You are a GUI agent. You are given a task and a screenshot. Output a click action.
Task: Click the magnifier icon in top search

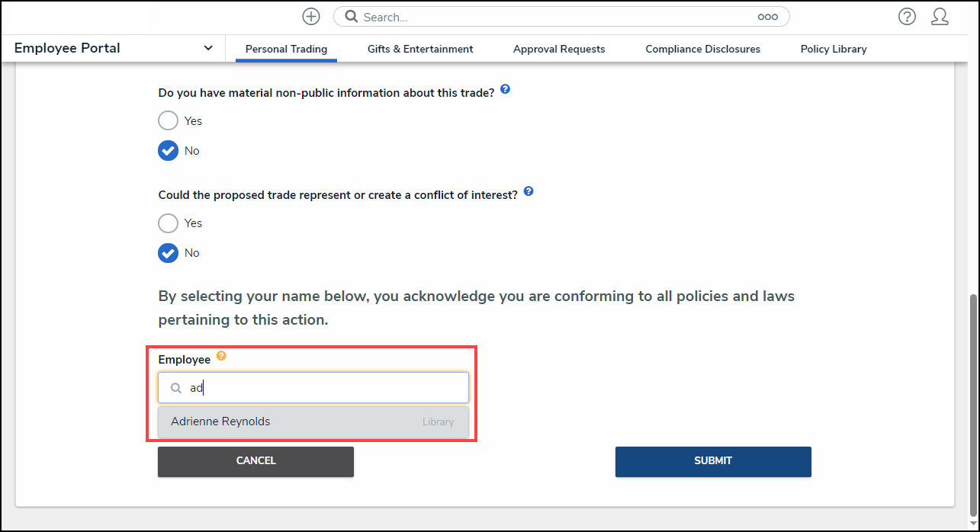352,17
